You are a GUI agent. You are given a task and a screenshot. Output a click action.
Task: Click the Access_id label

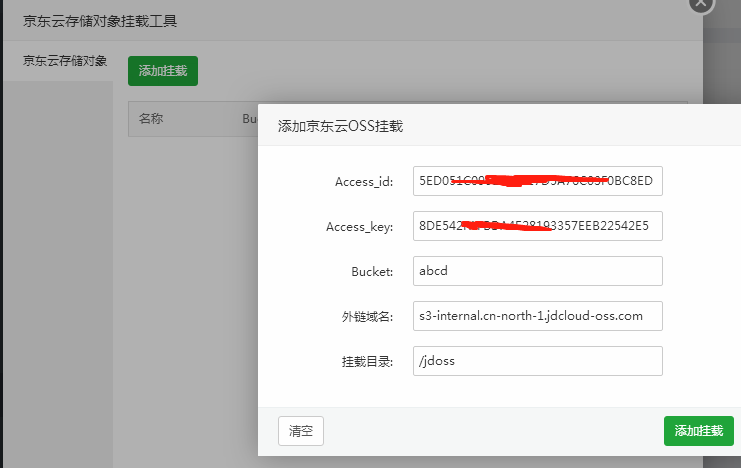tap(364, 182)
